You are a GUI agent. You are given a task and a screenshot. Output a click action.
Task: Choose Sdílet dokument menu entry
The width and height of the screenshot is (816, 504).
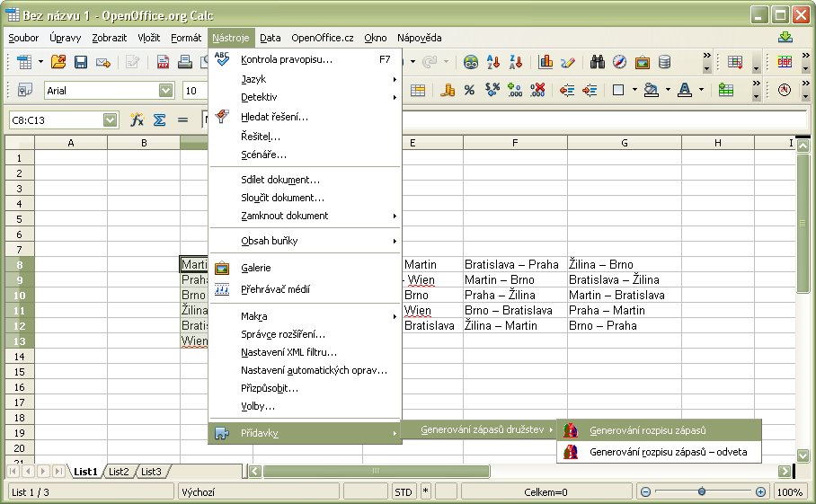306,180
